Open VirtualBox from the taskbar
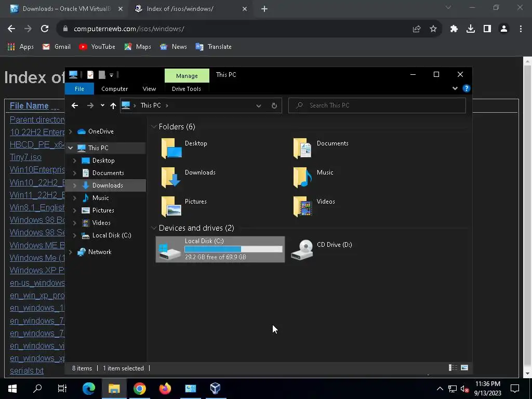This screenshot has height=399, width=532. point(216,389)
